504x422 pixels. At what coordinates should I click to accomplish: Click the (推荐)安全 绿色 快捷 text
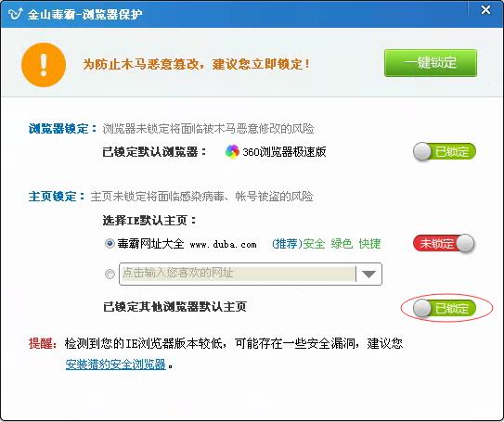coord(327,244)
